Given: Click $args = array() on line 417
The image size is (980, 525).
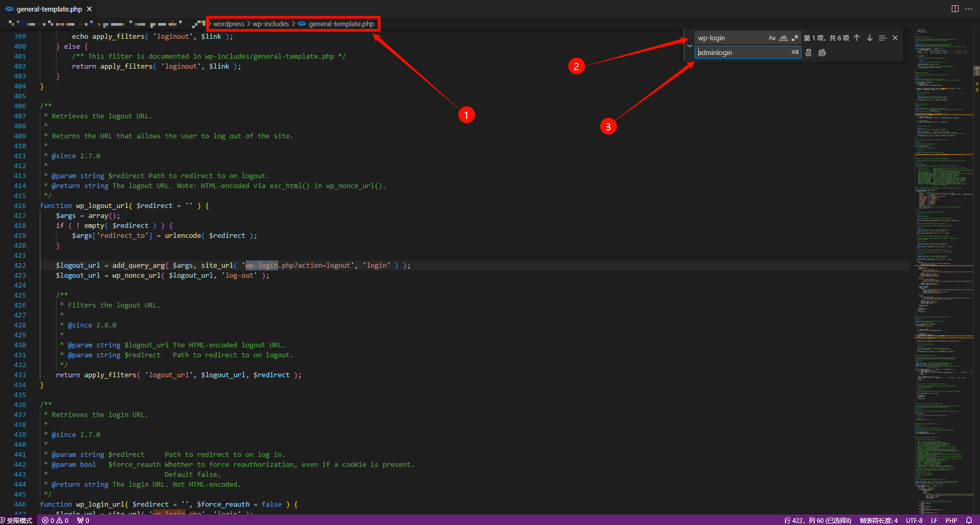Looking at the screenshot, I should click(88, 215).
